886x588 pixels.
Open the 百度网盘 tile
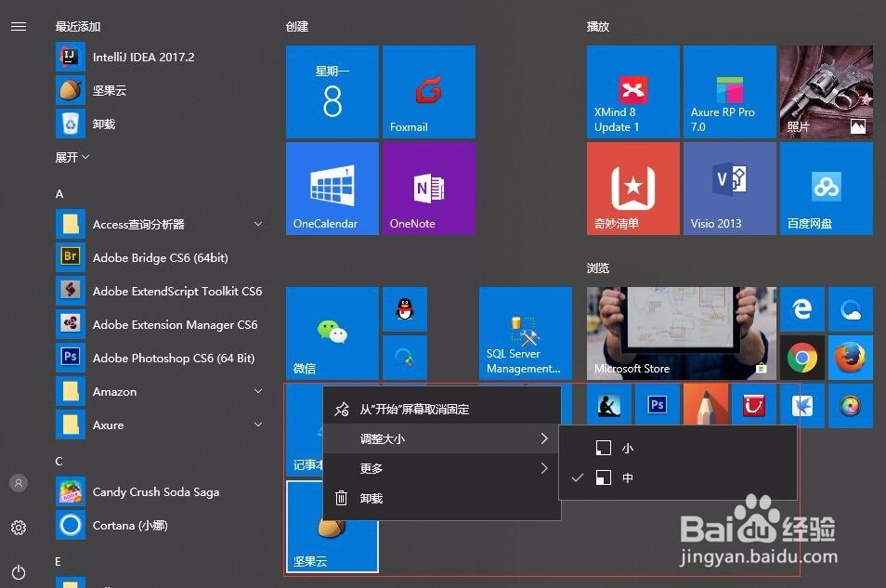click(x=827, y=189)
